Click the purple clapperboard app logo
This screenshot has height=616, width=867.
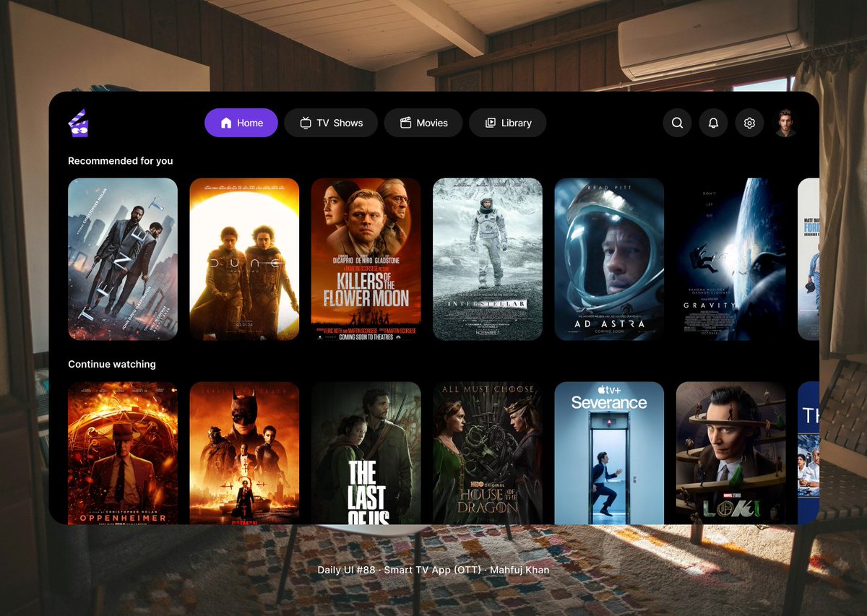click(x=77, y=123)
